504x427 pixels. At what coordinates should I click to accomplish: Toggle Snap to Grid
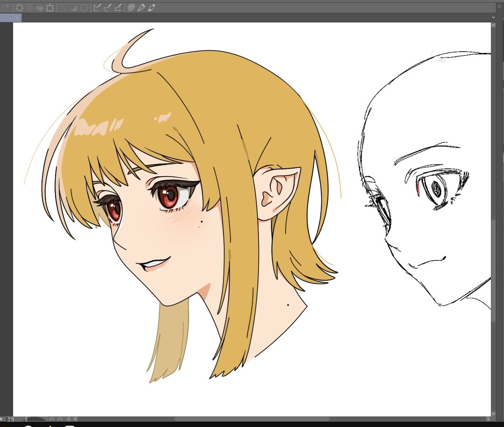[118, 7]
